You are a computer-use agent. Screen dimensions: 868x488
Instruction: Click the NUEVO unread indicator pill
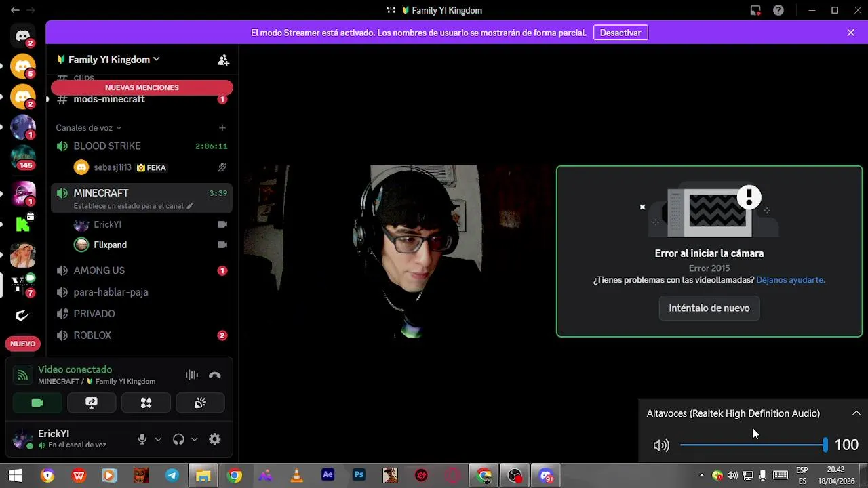(23, 344)
